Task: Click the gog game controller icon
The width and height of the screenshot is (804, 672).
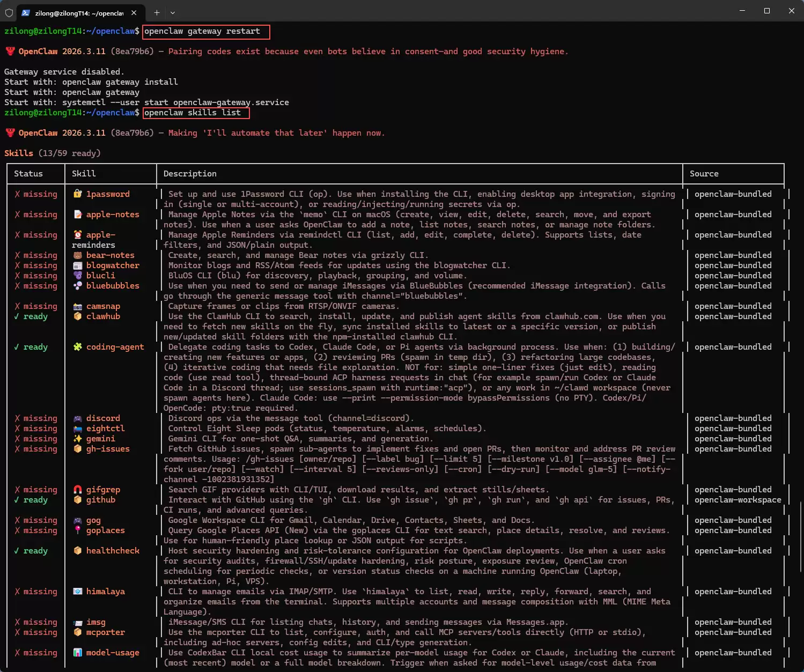Action: (x=78, y=520)
